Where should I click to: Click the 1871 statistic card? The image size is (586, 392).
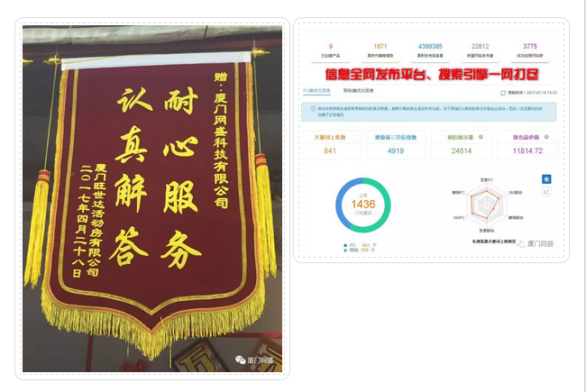click(x=380, y=50)
